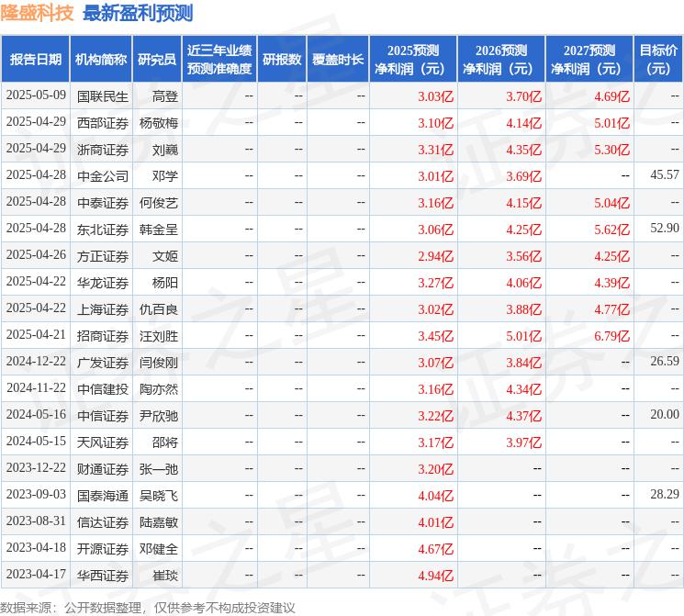Click researcher name 杨阳
Viewport: 684px width, 616px height.
click(165, 283)
